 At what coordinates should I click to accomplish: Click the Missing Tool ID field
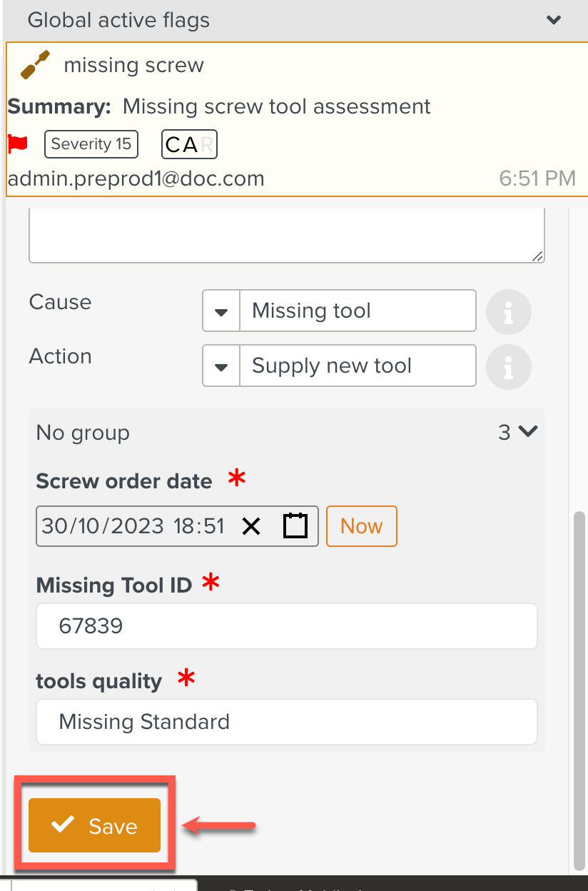pos(286,627)
